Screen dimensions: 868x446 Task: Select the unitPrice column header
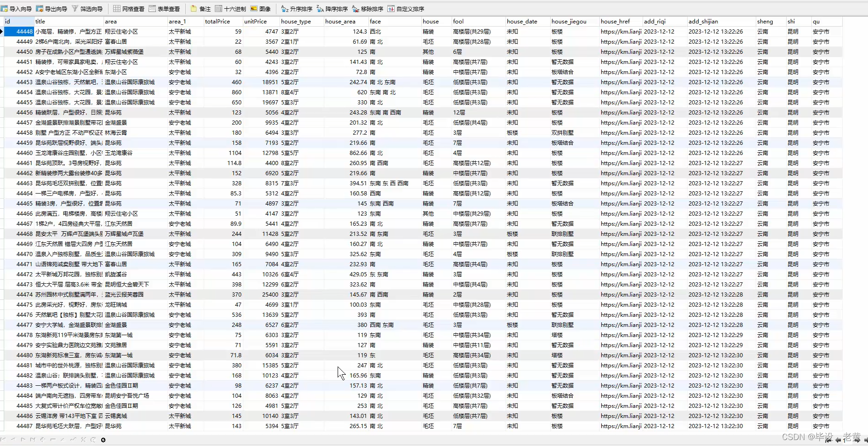tap(261, 21)
